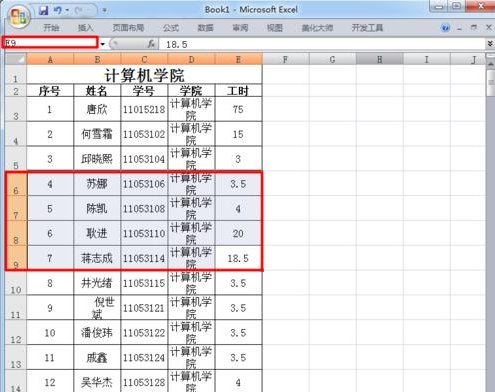The image size is (495, 392).
Task: Select the 工时 cell showing 75
Action: click(x=238, y=109)
